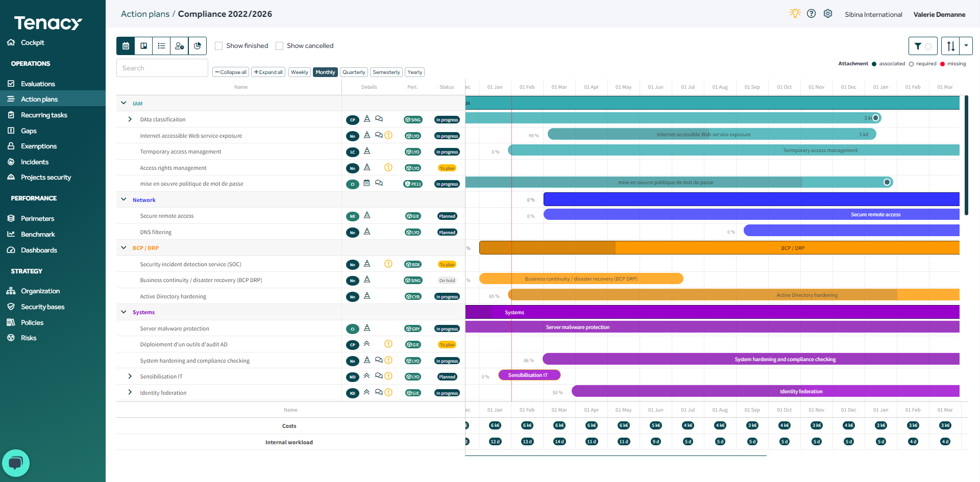Image resolution: width=980 pixels, height=482 pixels.
Task: Open the list view of action plans
Action: click(161, 46)
